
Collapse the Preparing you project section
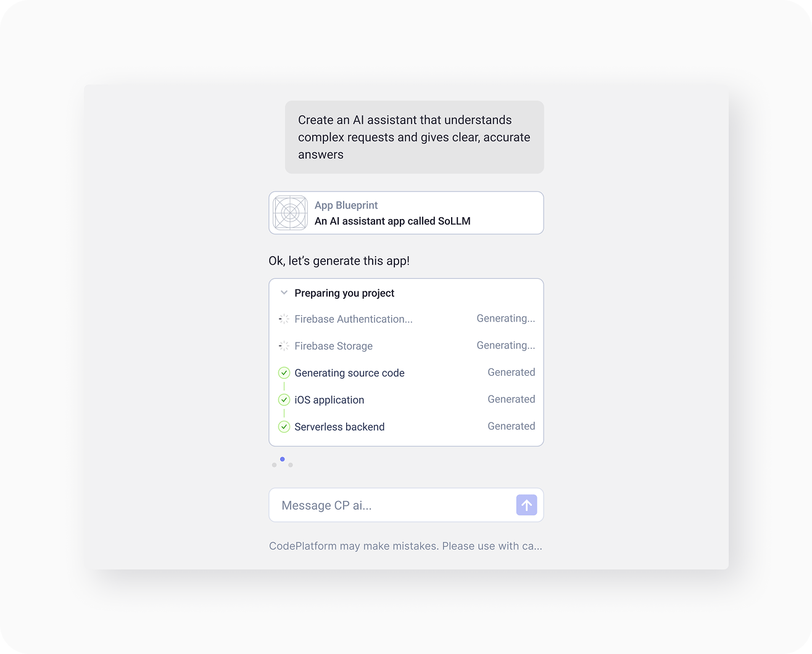tap(284, 293)
